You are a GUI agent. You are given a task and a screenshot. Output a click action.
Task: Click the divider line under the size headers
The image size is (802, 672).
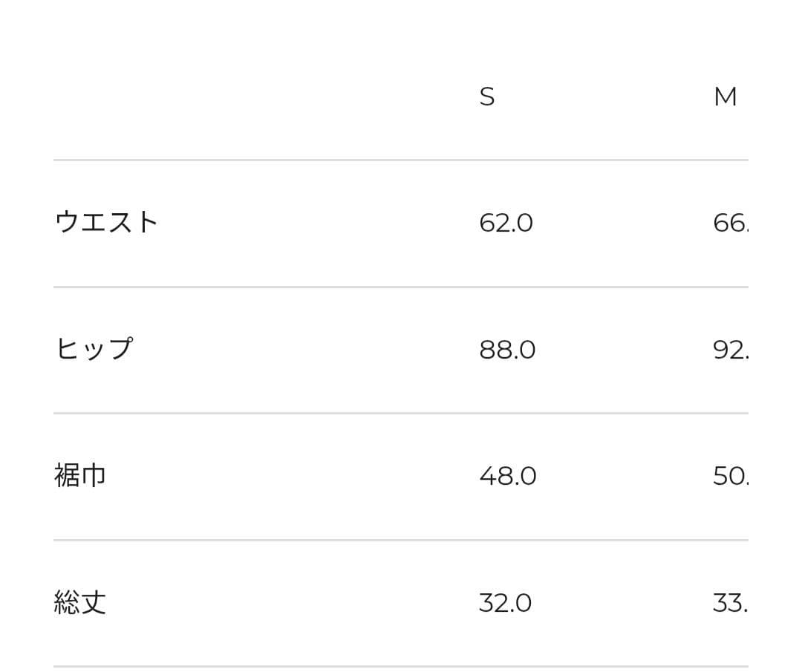(401, 160)
